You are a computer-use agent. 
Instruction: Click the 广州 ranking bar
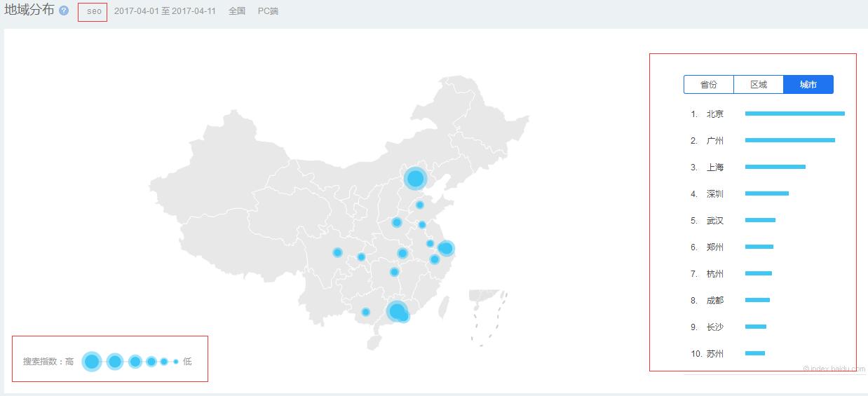(789, 140)
